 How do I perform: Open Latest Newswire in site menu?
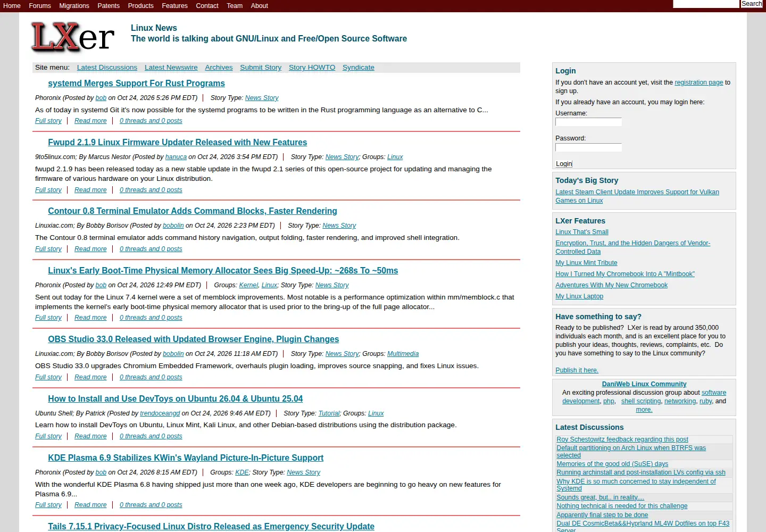pyautogui.click(x=171, y=68)
